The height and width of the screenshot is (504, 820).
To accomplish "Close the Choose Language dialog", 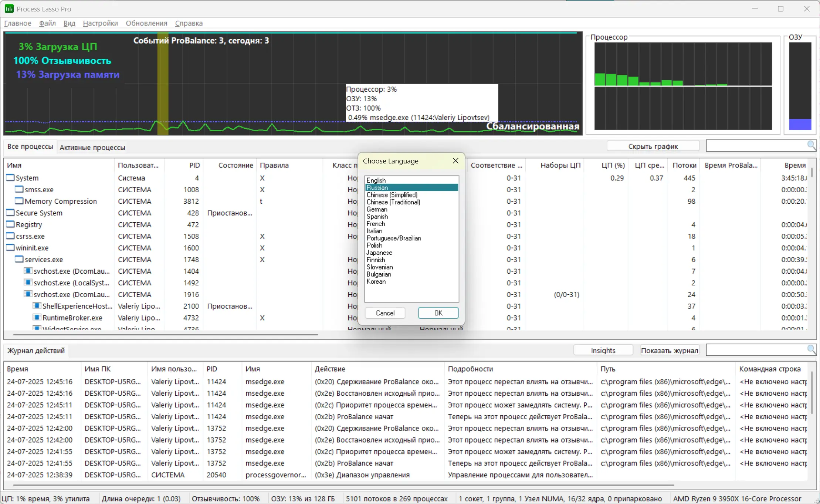I will 455,160.
